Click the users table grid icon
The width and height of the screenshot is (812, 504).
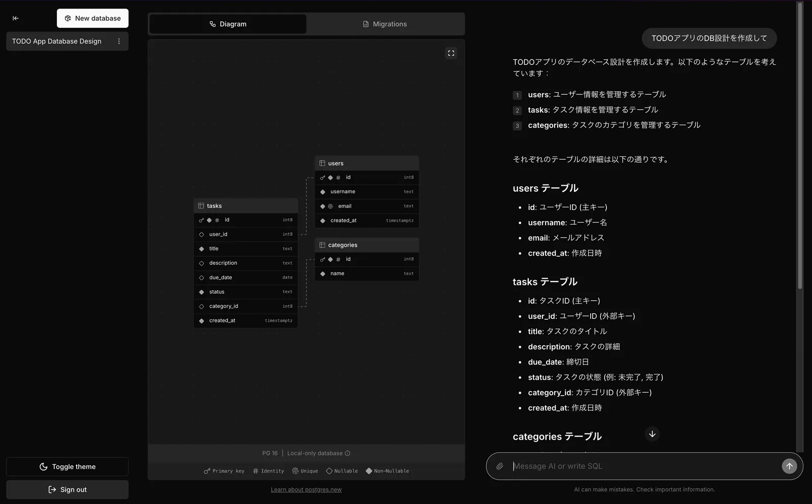pos(322,163)
